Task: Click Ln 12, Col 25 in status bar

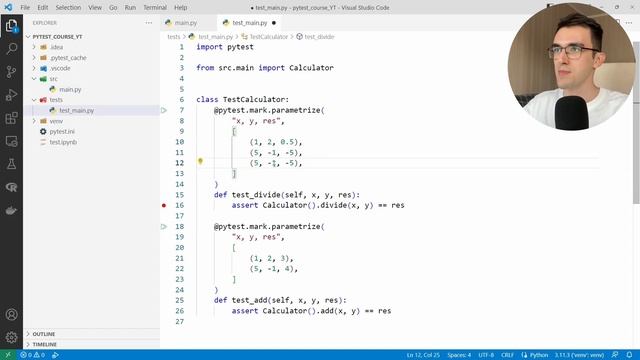Action: coord(423,355)
